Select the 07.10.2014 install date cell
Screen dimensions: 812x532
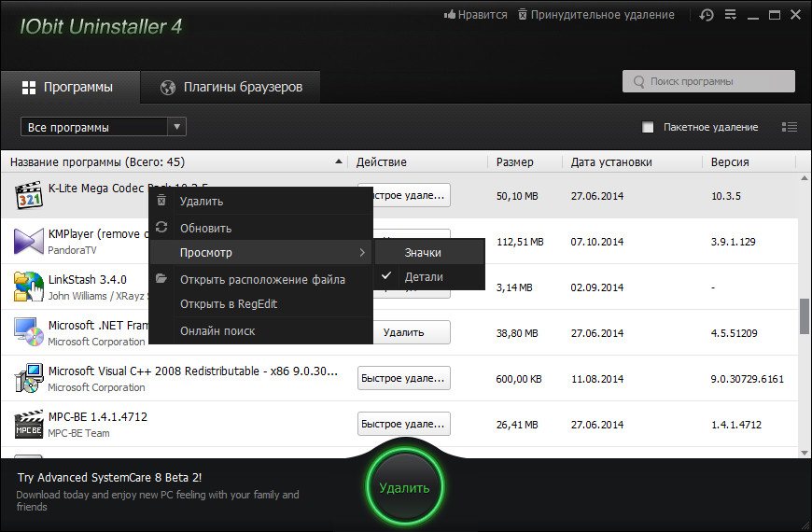[x=596, y=242]
